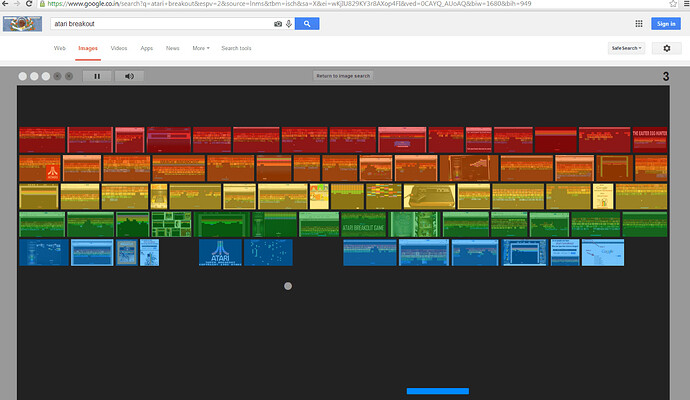Click the microphone voice search icon

289,23
